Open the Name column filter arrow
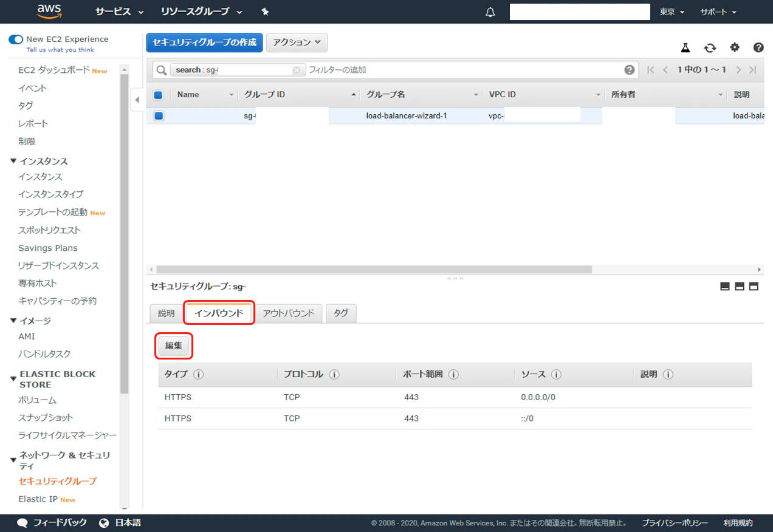This screenshot has height=532, width=773. coord(231,95)
